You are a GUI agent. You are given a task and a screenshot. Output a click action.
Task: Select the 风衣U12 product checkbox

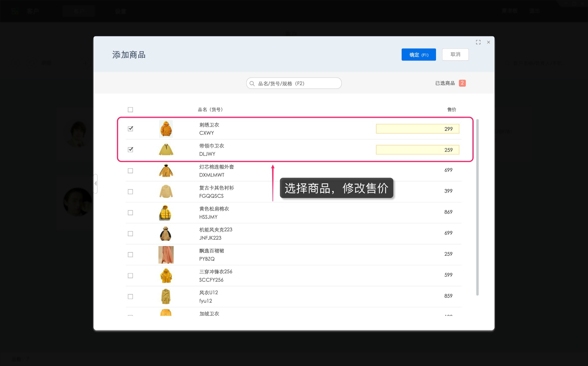point(130,296)
